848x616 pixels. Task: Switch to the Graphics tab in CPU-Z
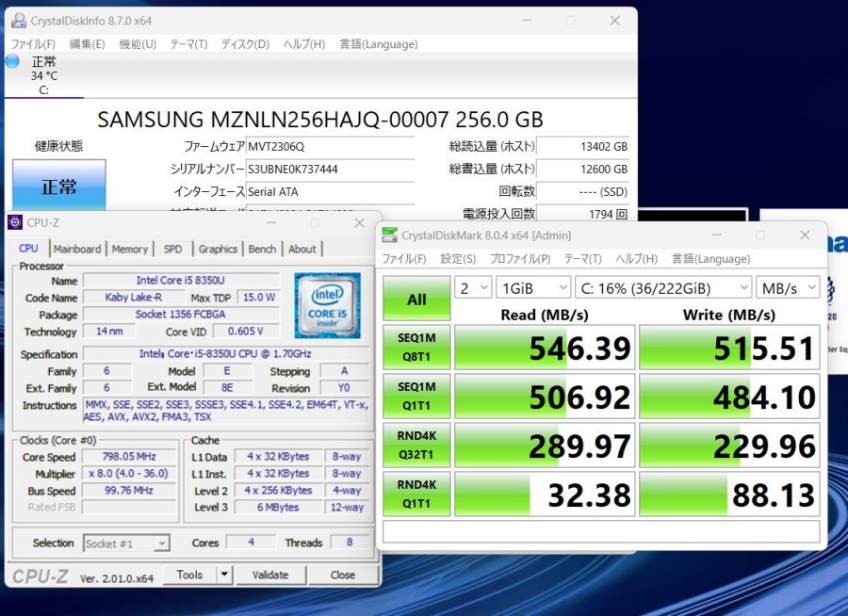click(218, 249)
